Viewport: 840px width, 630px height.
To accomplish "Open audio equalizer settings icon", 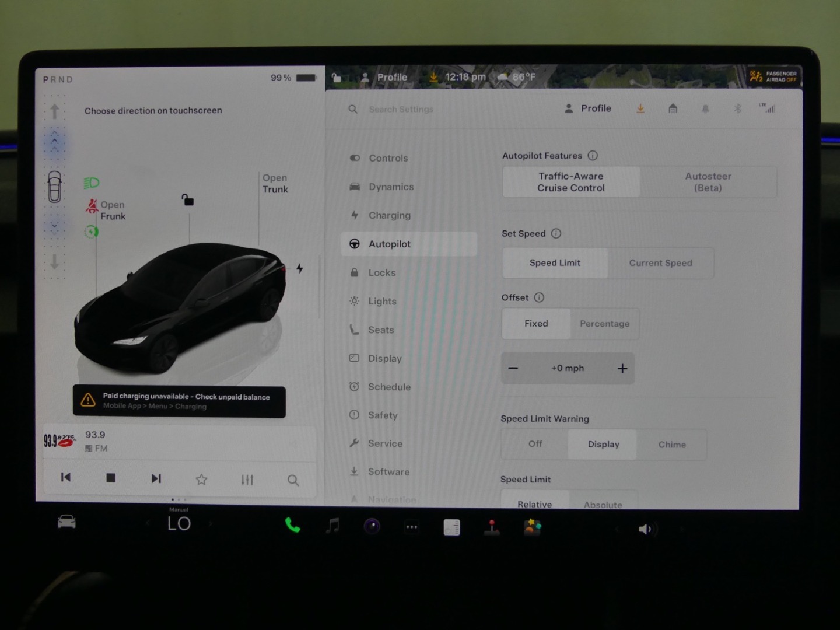I will click(247, 480).
